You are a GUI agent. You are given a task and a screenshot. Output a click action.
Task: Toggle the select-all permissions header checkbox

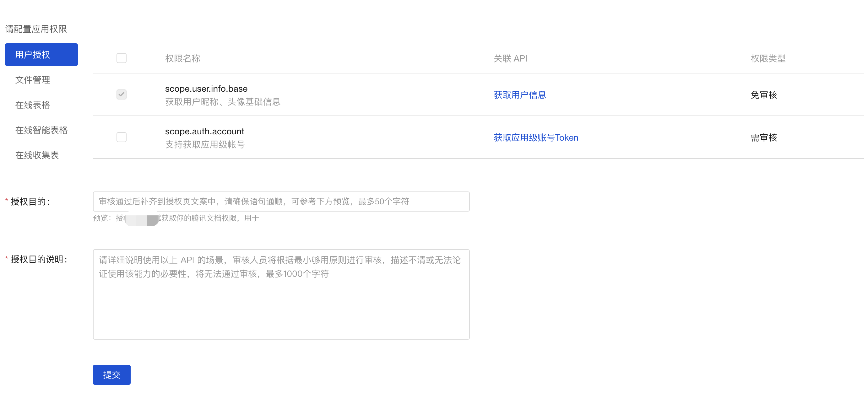coord(121,58)
